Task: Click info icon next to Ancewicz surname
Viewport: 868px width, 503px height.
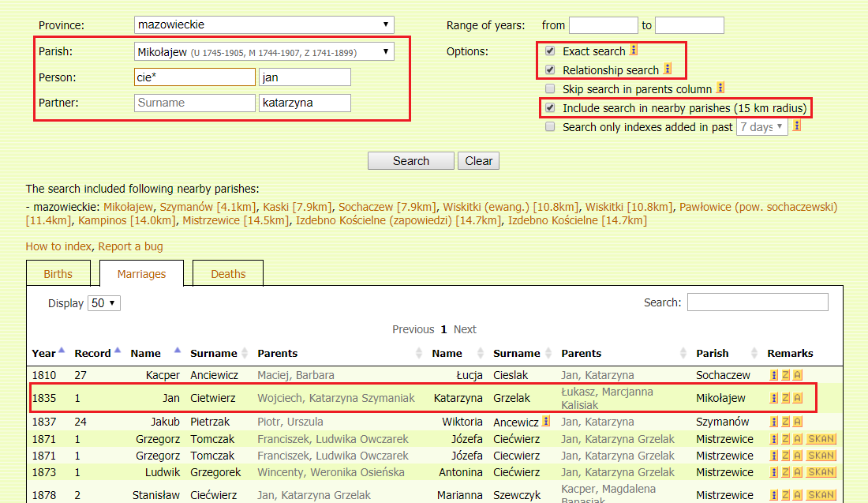Action: pyautogui.click(x=546, y=422)
